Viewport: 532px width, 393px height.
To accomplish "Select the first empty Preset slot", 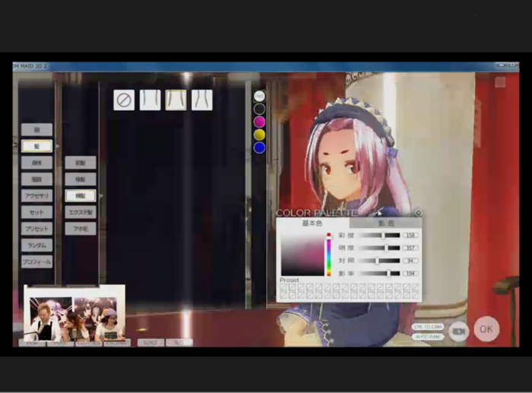I will pos(283,287).
